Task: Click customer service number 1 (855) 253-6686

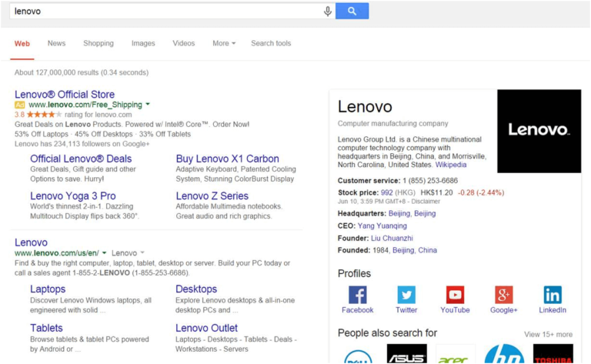Action: [430, 181]
